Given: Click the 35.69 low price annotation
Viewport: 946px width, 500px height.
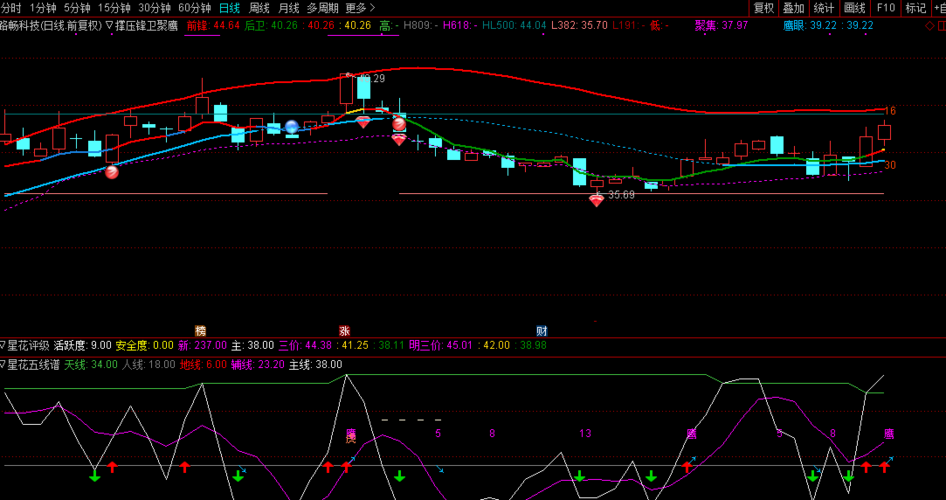Looking at the screenshot, I should click(x=621, y=195).
